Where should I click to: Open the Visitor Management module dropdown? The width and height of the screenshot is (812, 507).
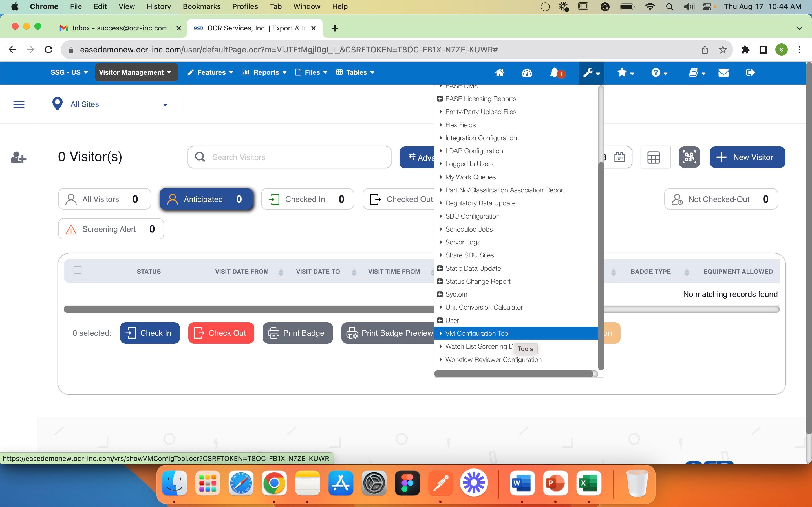coord(136,72)
